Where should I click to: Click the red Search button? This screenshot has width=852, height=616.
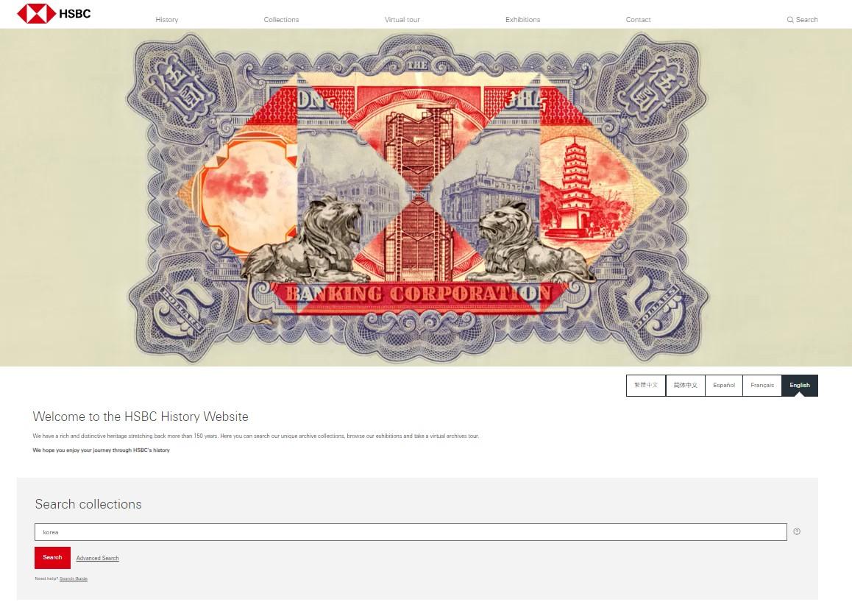point(53,558)
